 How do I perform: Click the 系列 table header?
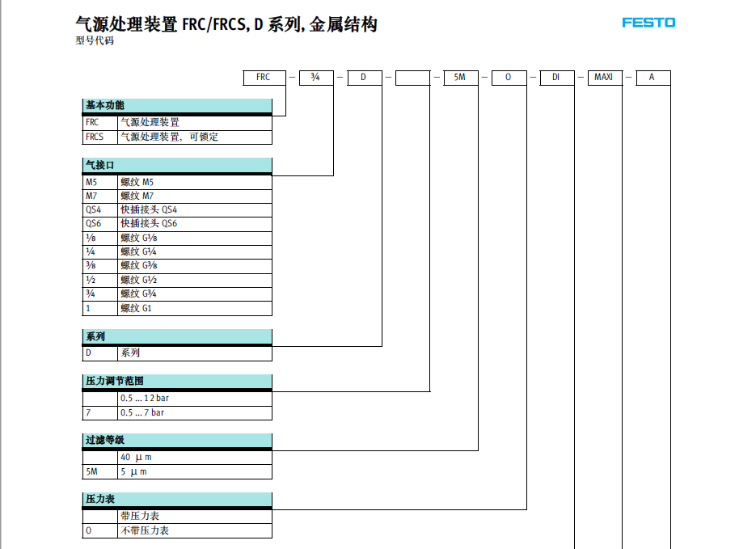[x=177, y=336]
